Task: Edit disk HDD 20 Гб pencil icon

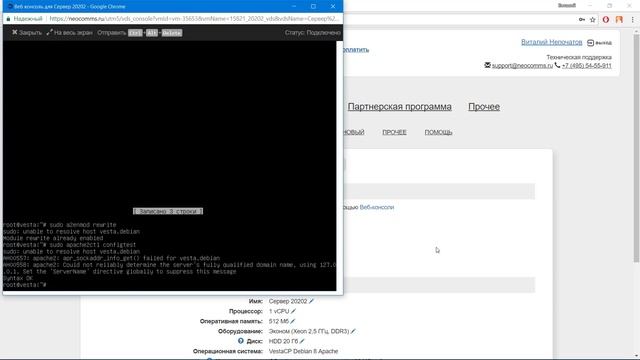Action: (302, 341)
